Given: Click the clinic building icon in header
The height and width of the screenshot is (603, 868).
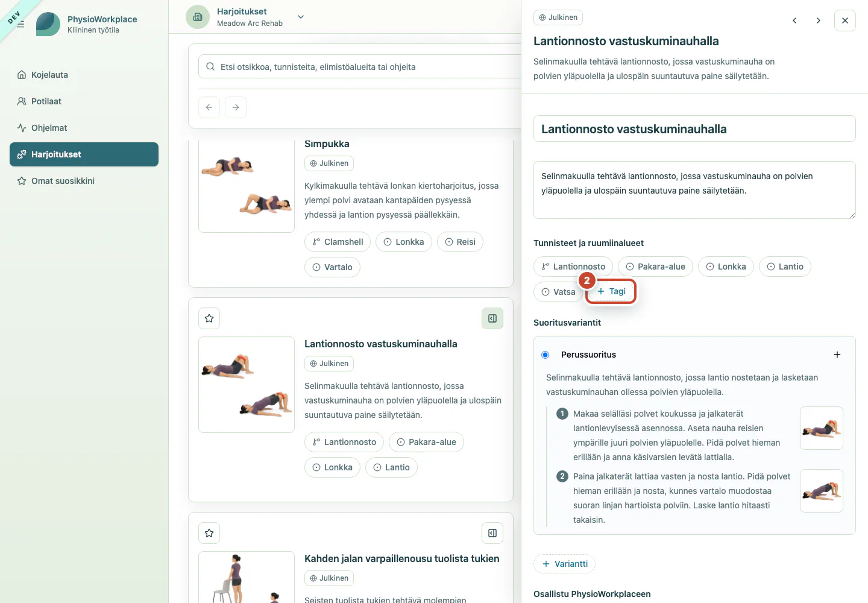Looking at the screenshot, I should click(x=198, y=17).
